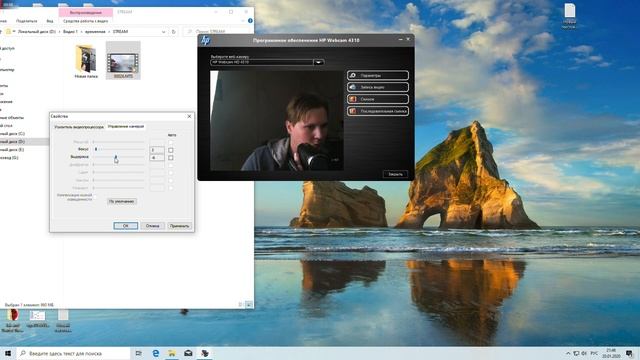This screenshot has width=640, height=360.
Task: Click the Explorer refresh icon
Action: (173, 31)
